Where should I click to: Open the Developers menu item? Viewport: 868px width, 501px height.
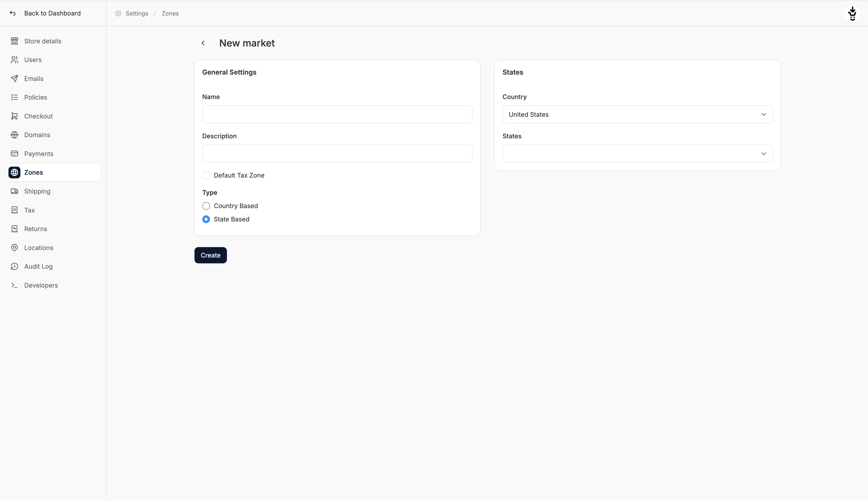pos(41,285)
